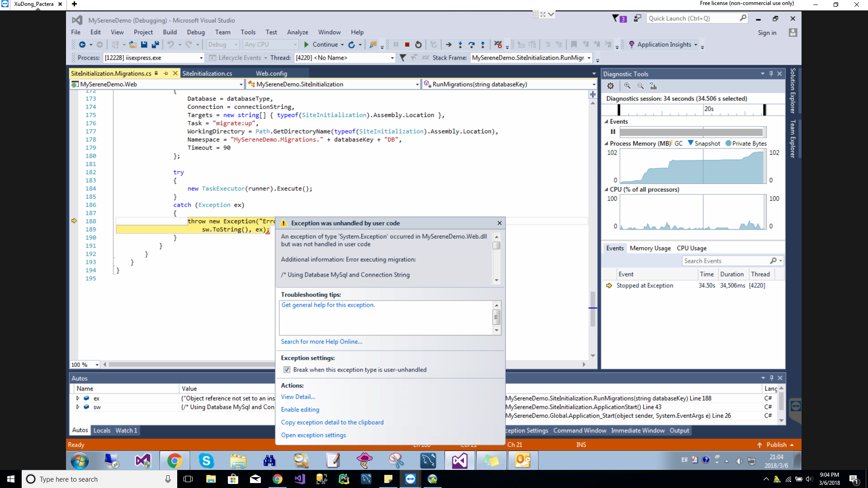Click the Step Over icon
This screenshot has width=868, height=488.
(472, 44)
